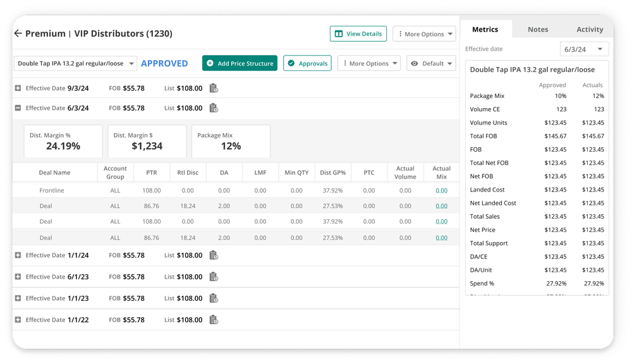
Task: Click clipboard pricing icon on 6/3/24 row
Action: coord(213,108)
